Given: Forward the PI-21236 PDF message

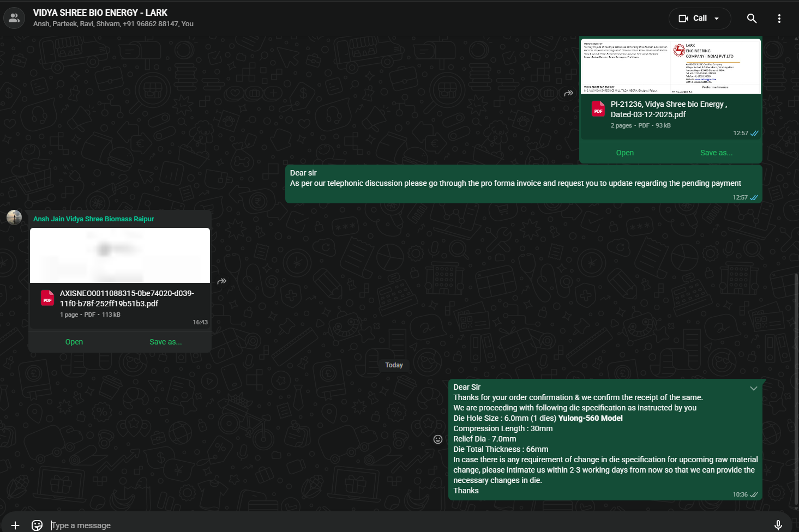Looking at the screenshot, I should point(568,93).
